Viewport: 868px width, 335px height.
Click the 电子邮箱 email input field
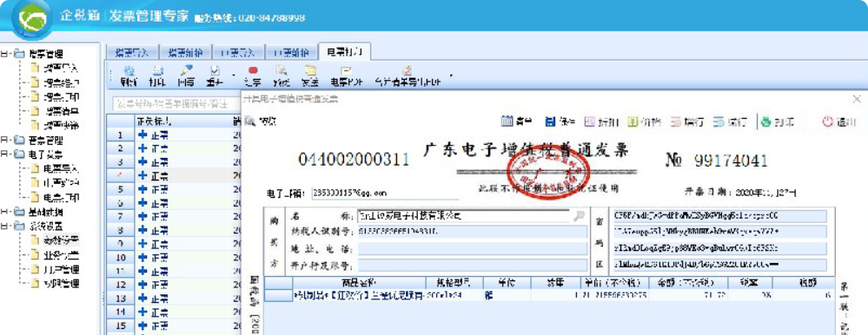[x=385, y=193]
